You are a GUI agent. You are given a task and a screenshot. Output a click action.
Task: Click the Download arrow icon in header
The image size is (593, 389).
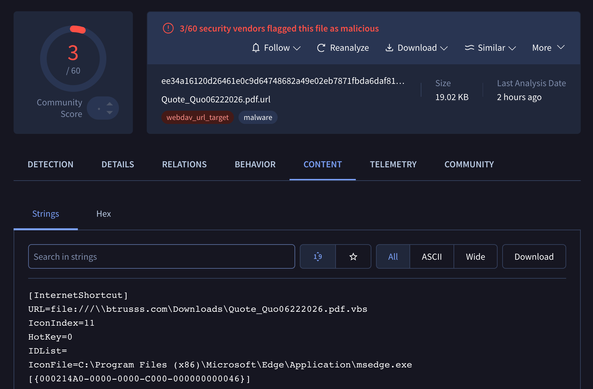[x=389, y=48]
